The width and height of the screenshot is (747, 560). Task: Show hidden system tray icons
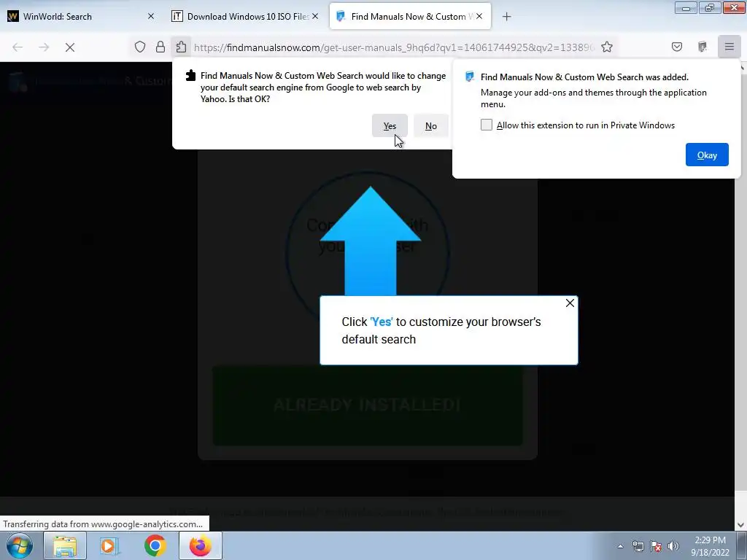click(x=620, y=546)
